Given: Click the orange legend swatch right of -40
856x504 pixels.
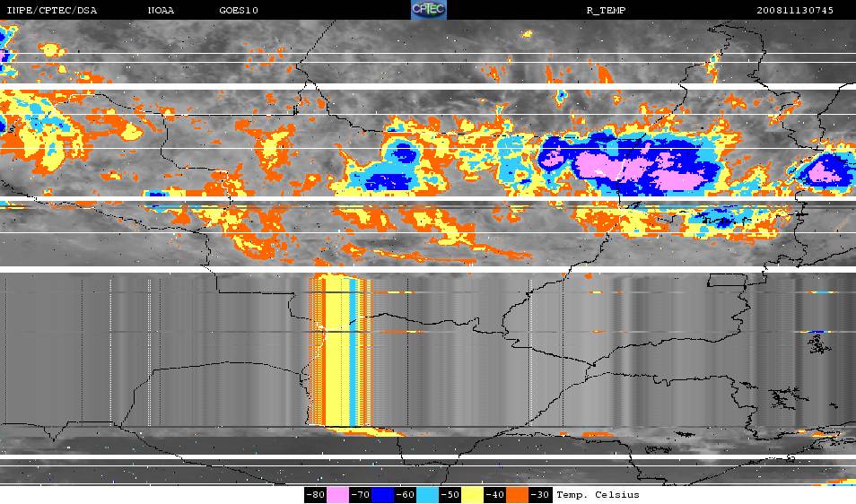Looking at the screenshot, I should [x=517, y=495].
